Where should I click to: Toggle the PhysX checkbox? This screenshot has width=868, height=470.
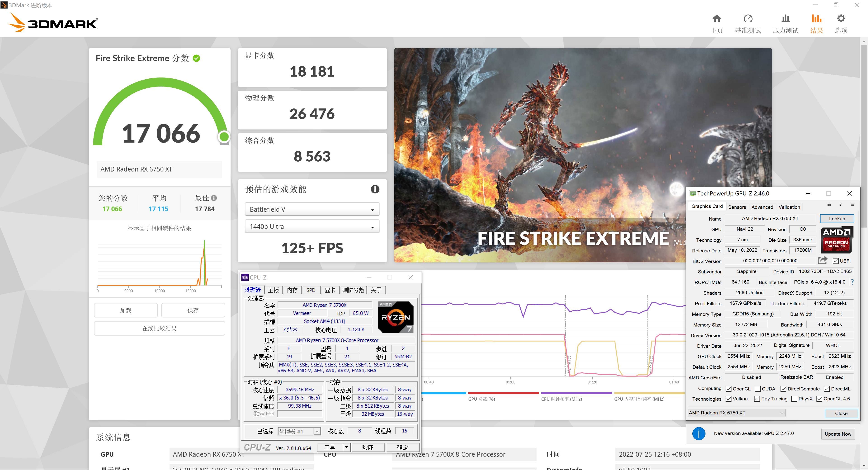coord(794,399)
